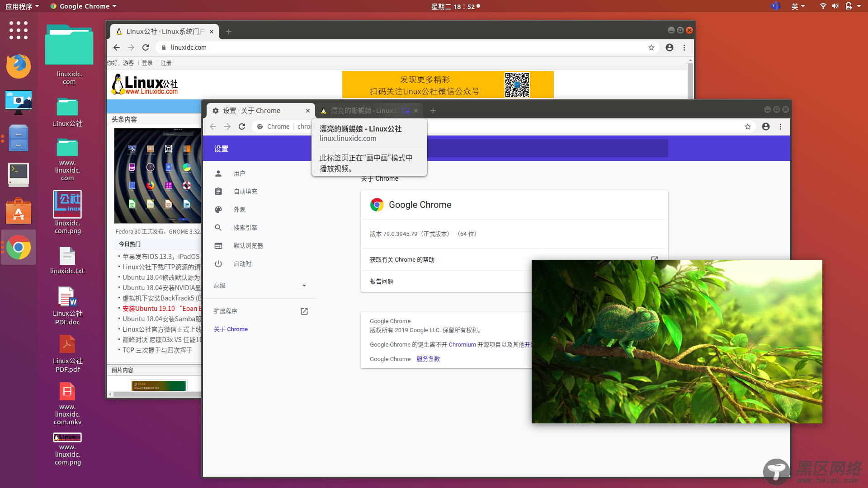Screen dimensions: 868x488
Task: Click the network/WiFi icon in status bar
Action: (823, 7)
